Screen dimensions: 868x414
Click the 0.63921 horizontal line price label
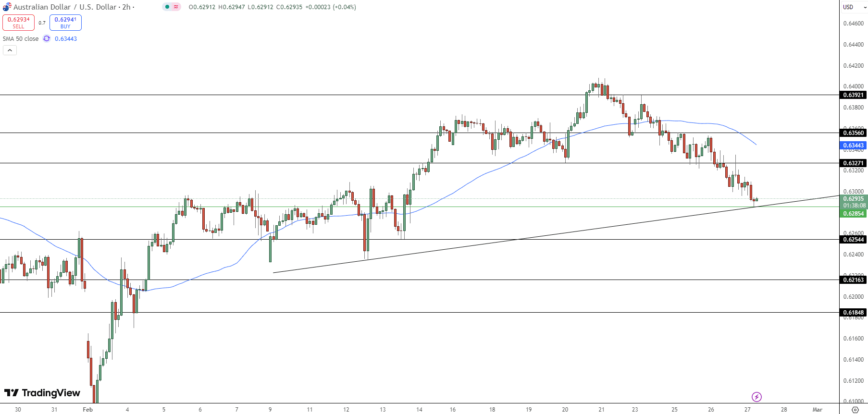click(x=854, y=95)
